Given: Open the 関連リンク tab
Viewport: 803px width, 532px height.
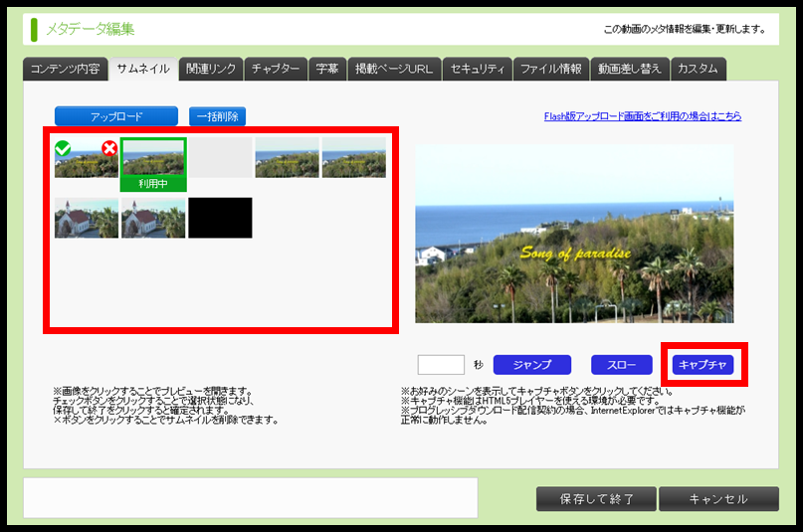Looking at the screenshot, I should (211, 69).
